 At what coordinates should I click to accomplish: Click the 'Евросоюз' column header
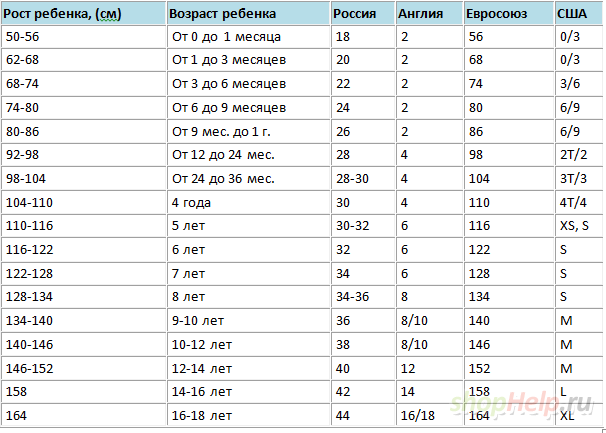click(x=509, y=14)
